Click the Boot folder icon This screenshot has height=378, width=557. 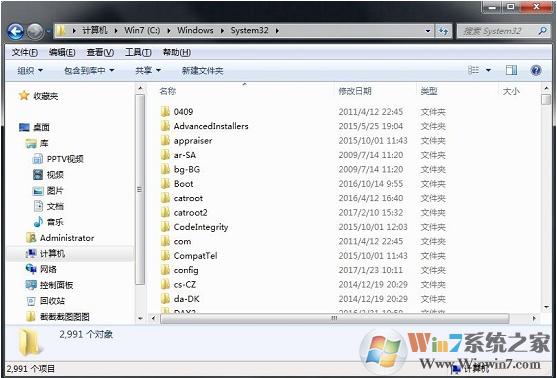pos(165,183)
